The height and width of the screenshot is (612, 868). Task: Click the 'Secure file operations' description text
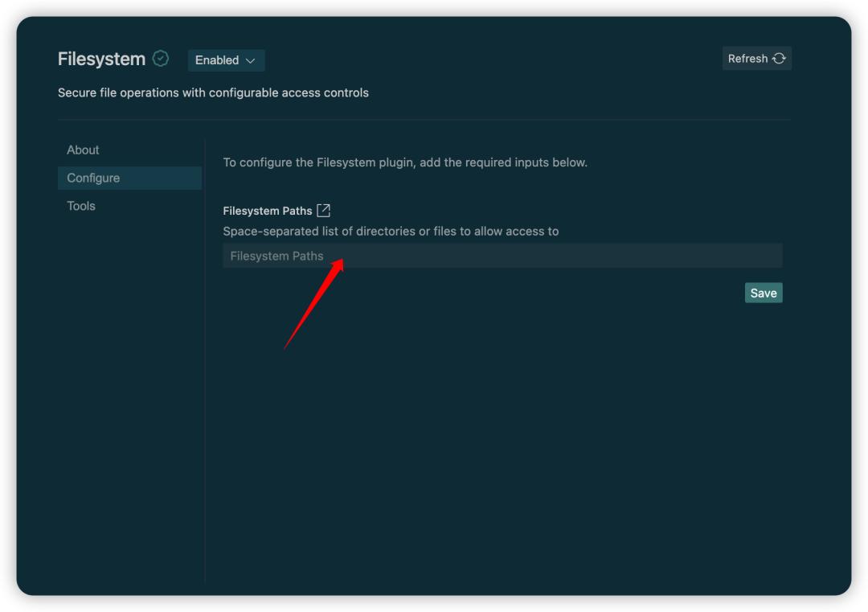213,92
